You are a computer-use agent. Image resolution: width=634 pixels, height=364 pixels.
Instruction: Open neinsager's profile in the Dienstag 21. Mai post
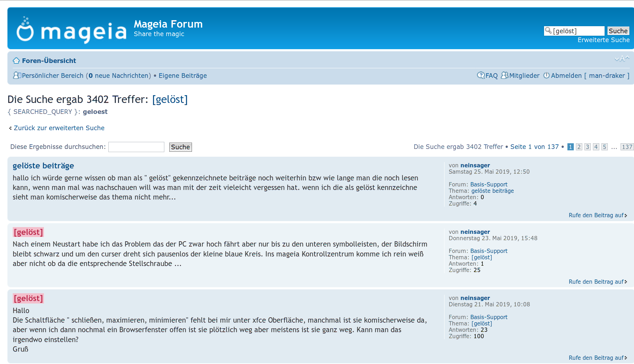pos(475,298)
